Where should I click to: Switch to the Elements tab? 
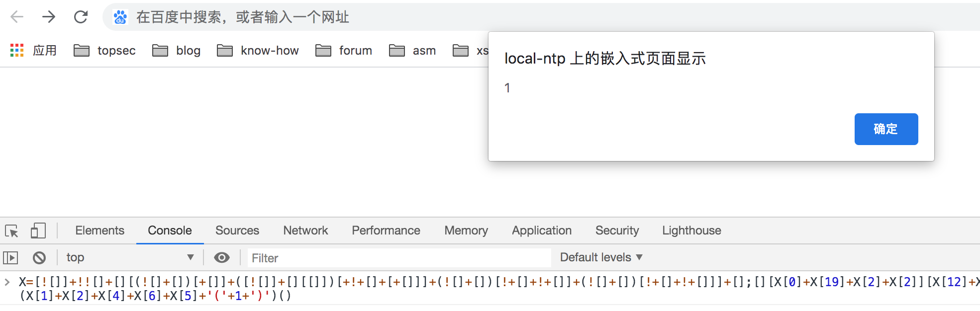(x=100, y=231)
